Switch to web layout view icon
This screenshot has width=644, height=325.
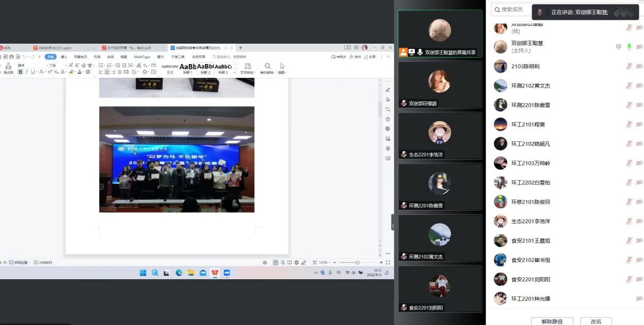tap(296, 261)
